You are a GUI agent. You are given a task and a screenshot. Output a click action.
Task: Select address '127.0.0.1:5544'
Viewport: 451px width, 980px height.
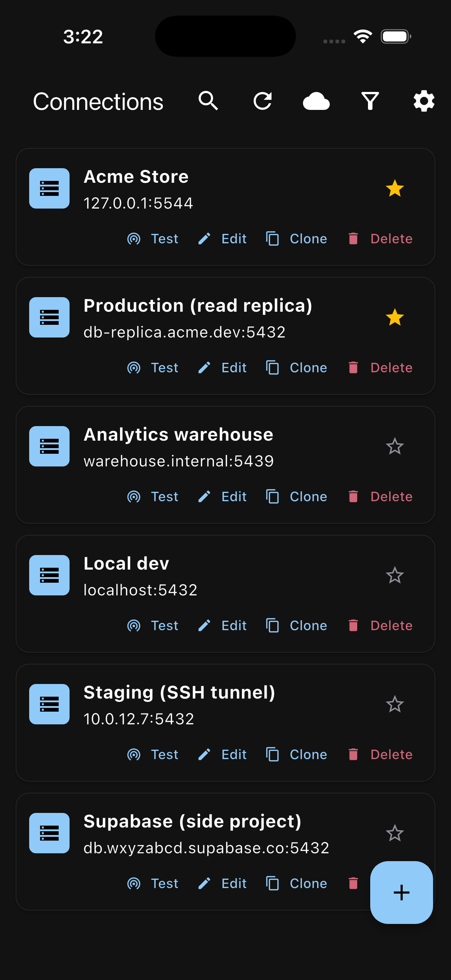138,203
